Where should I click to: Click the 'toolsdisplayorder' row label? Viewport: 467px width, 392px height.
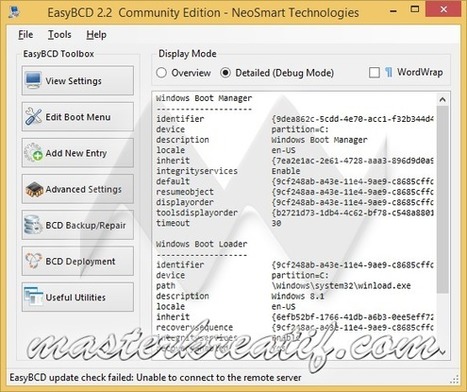click(197, 213)
